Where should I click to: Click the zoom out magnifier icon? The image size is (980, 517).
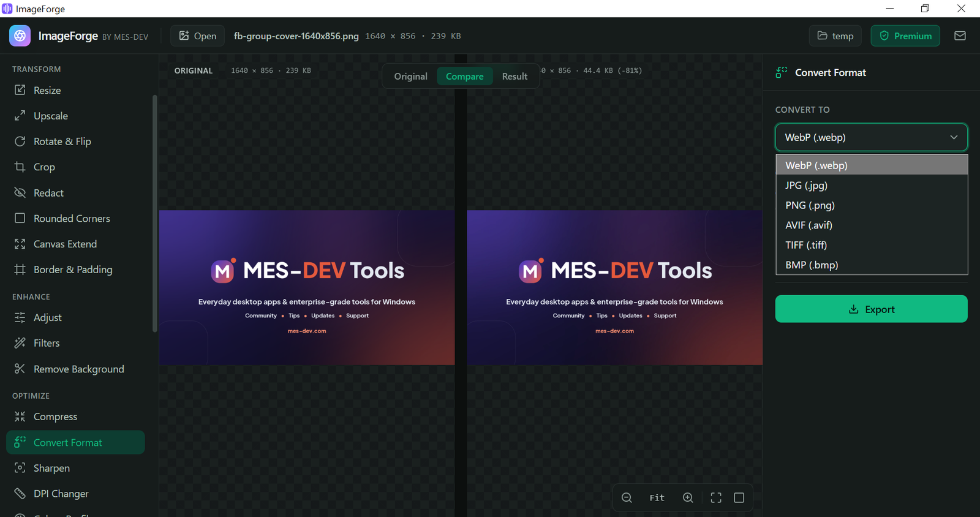click(x=627, y=497)
